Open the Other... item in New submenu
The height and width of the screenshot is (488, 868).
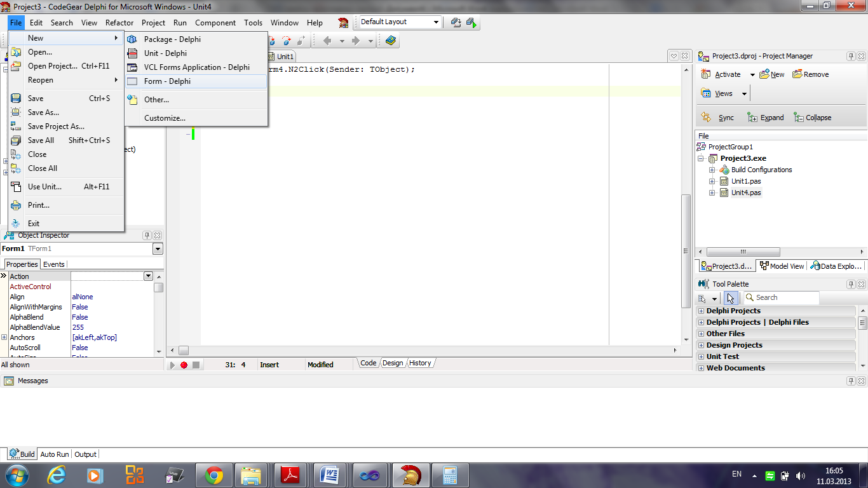click(196, 100)
